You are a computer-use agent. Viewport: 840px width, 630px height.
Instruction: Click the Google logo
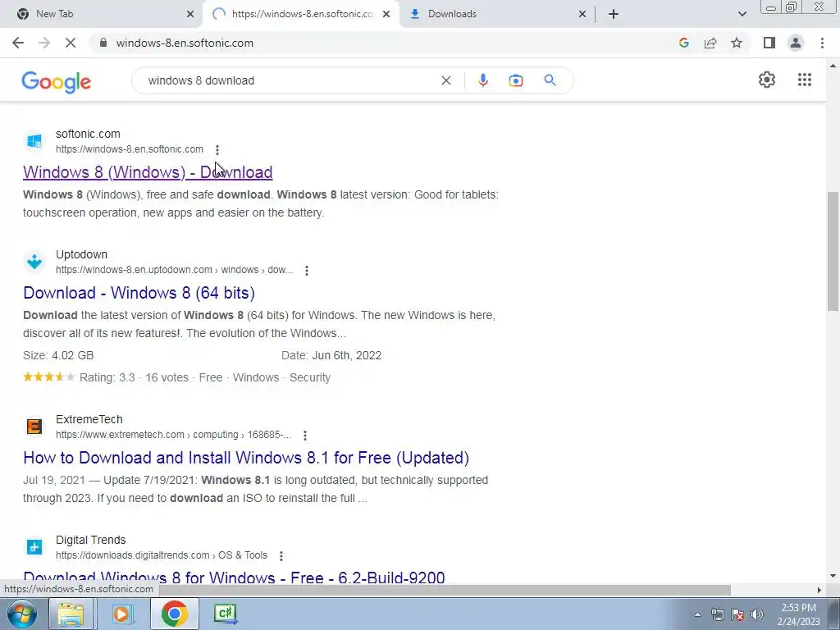point(57,82)
